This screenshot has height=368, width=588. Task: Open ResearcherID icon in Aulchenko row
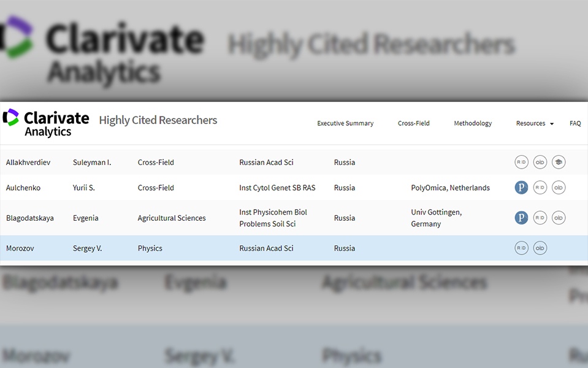click(x=540, y=187)
